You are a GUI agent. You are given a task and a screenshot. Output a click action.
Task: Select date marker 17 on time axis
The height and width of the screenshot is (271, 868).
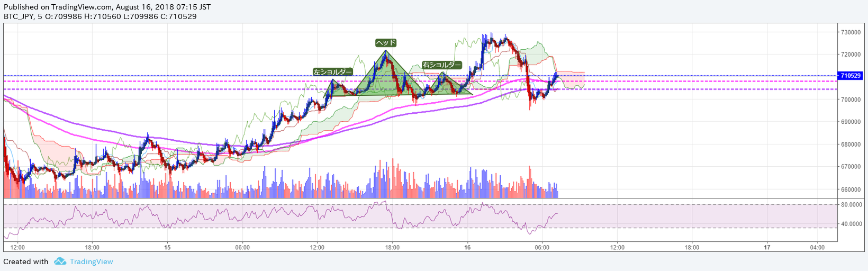767,247
